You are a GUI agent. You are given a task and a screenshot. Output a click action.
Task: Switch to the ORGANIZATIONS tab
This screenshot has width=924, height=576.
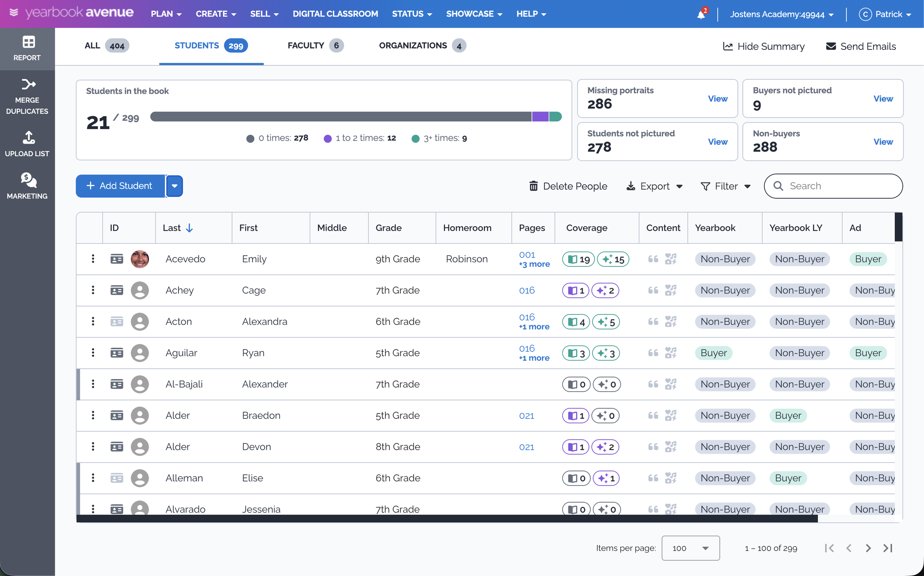click(x=422, y=46)
